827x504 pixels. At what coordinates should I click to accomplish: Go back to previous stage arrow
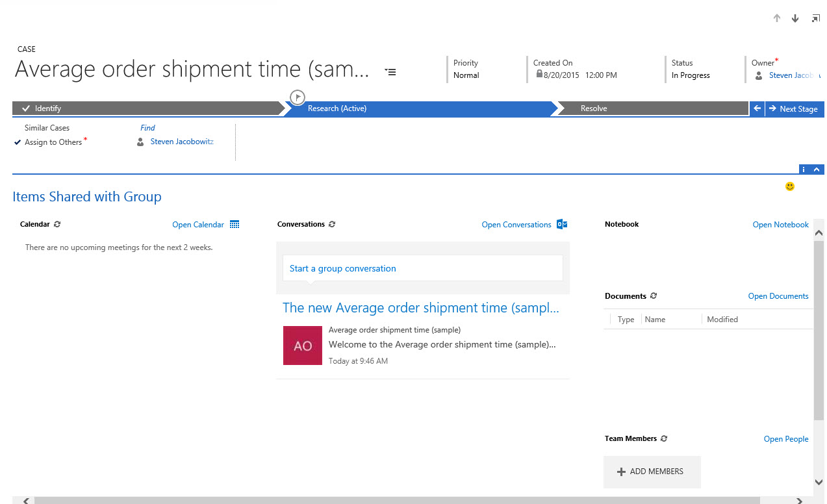tap(757, 108)
